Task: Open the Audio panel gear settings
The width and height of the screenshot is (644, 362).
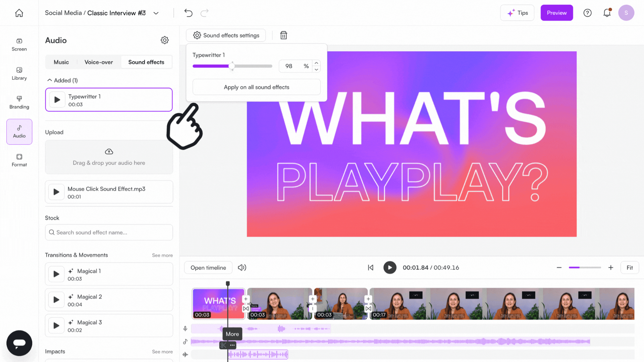Action: click(164, 40)
